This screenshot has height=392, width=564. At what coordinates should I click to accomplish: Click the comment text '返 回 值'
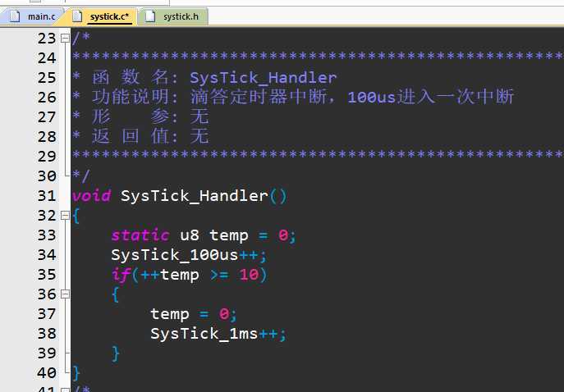click(131, 136)
